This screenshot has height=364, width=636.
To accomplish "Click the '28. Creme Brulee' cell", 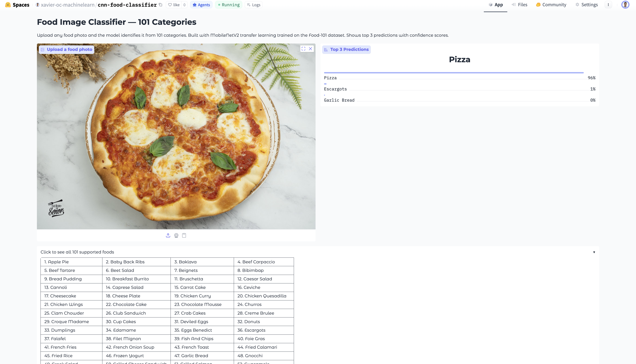I will [x=264, y=313].
